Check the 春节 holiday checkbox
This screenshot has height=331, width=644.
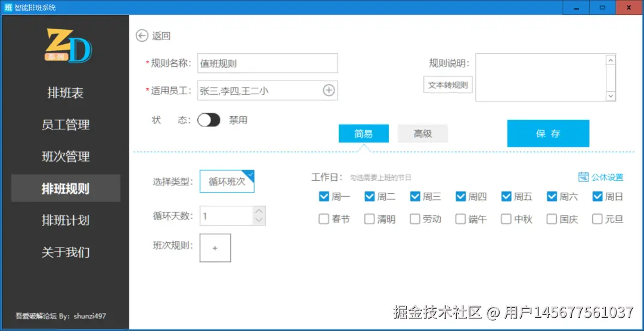coord(324,219)
